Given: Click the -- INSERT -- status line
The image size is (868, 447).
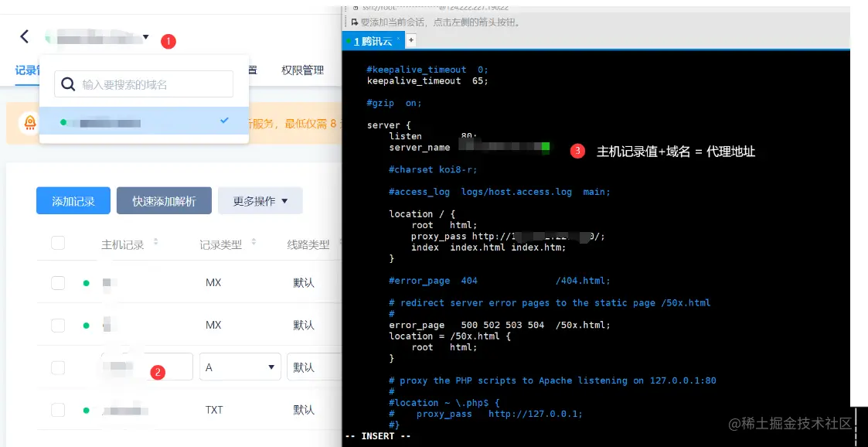Looking at the screenshot, I should 377,436.
